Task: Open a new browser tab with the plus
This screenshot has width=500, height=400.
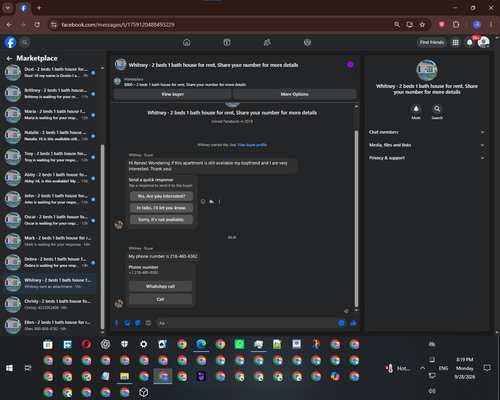Action: point(39,8)
